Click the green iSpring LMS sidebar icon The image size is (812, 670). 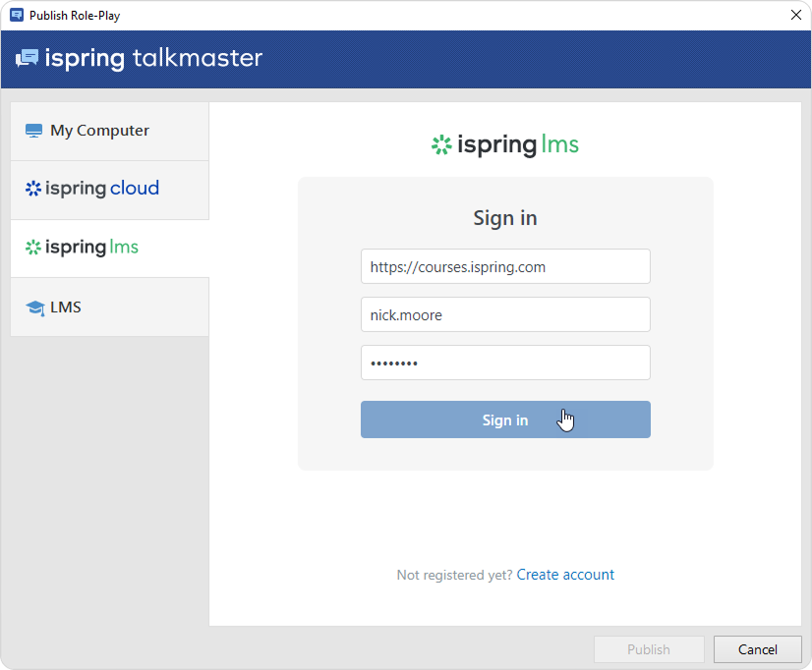pyautogui.click(x=33, y=248)
